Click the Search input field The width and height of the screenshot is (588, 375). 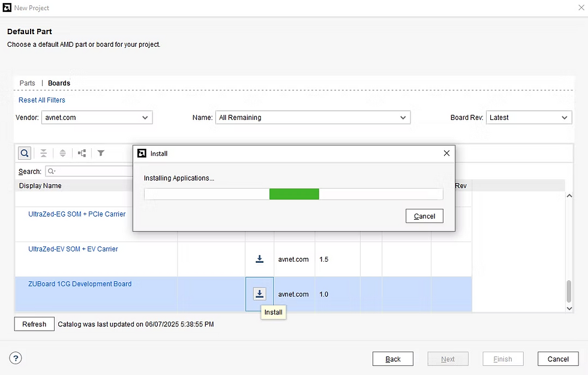89,172
